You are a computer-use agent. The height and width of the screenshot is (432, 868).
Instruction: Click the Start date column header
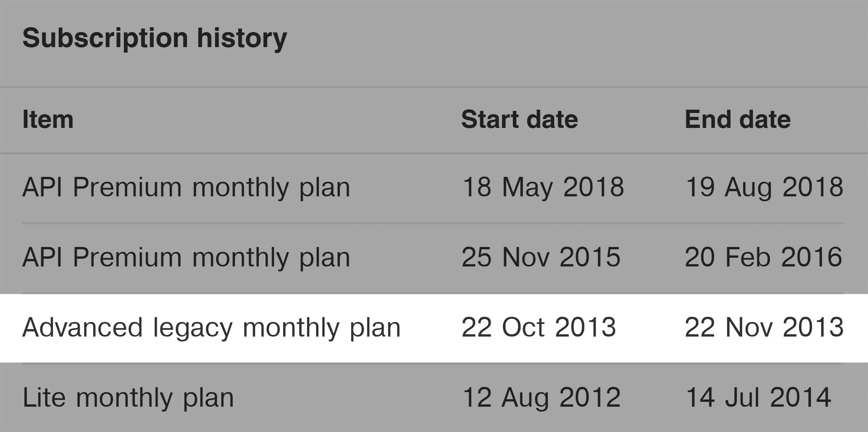[x=519, y=120]
